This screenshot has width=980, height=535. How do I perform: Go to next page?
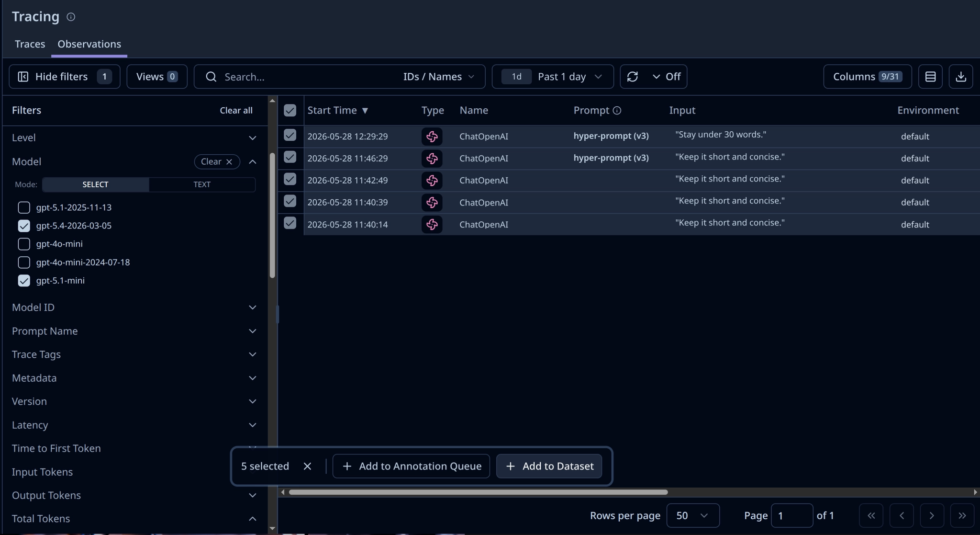[x=932, y=515]
